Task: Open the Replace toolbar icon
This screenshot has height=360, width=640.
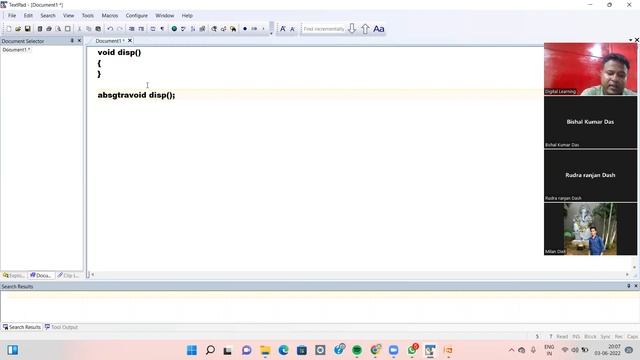Action: (223, 29)
